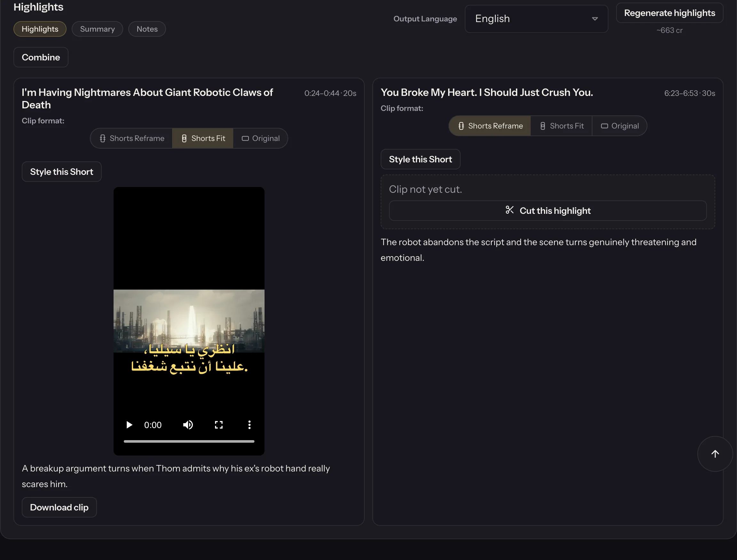737x560 pixels.
Task: Click the video progress bar
Action: click(x=189, y=441)
